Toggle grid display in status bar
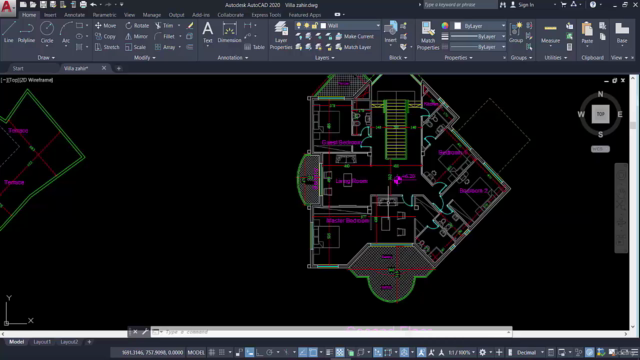Viewport: 640px width, 360px height. 212,352
